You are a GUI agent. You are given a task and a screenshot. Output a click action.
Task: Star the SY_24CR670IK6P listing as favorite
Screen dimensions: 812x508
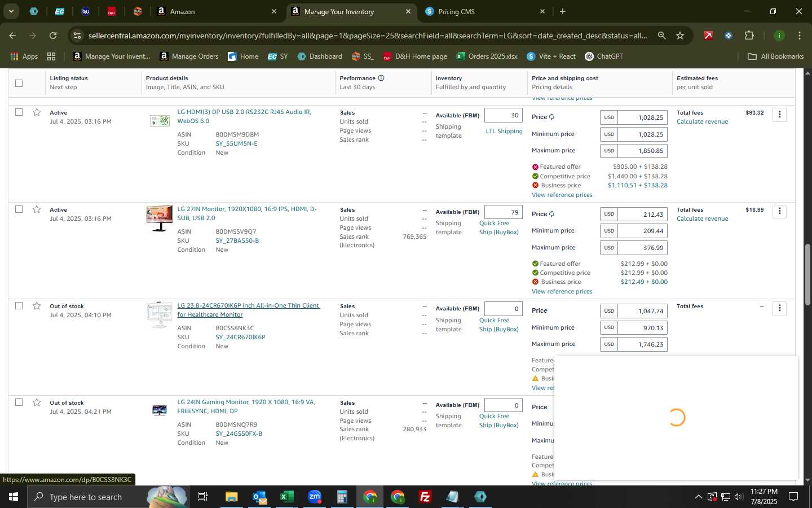point(37,306)
